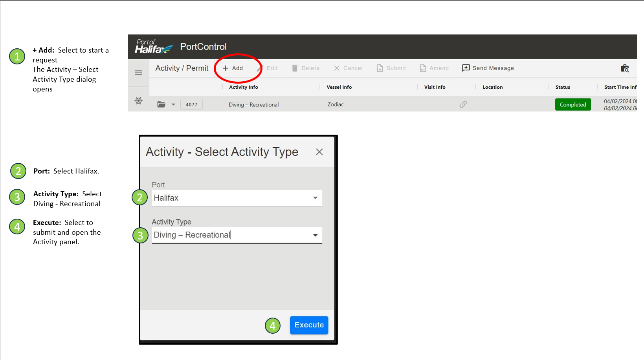Click the Activity Type dropdown arrow
The width and height of the screenshot is (644, 360).
[x=315, y=235]
